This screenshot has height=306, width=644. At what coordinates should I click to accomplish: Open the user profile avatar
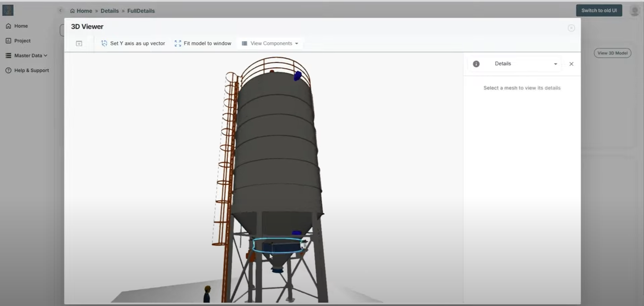pyautogui.click(x=634, y=11)
